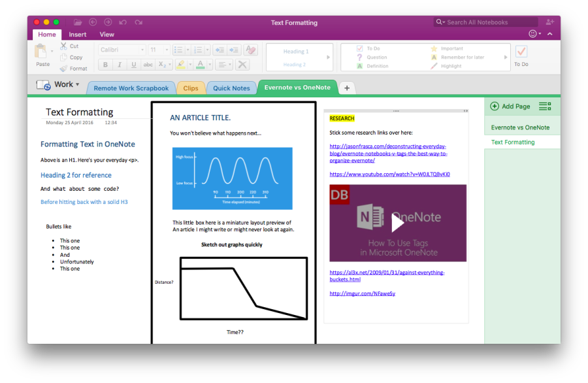Screen dimensions: 588x383
Task: Apply the Definition tag
Action: [x=372, y=66]
